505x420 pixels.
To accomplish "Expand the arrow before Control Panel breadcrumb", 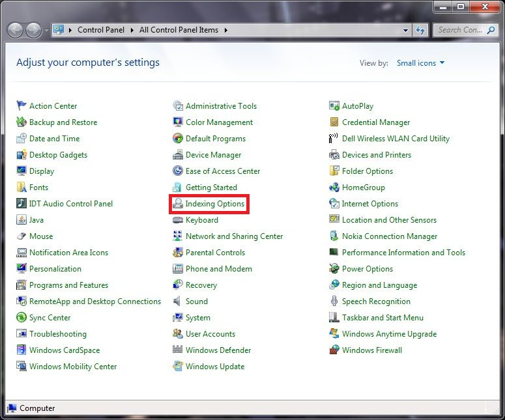I will 70,30.
